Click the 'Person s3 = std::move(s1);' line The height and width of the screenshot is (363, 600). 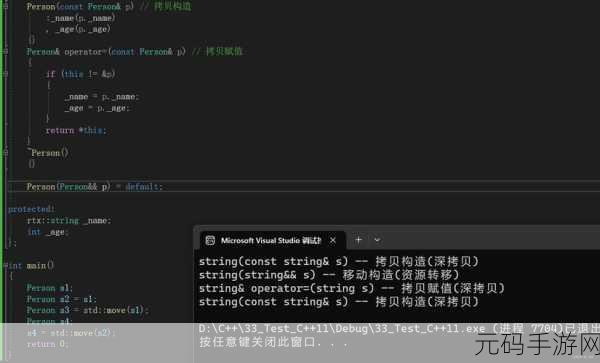coord(88,310)
